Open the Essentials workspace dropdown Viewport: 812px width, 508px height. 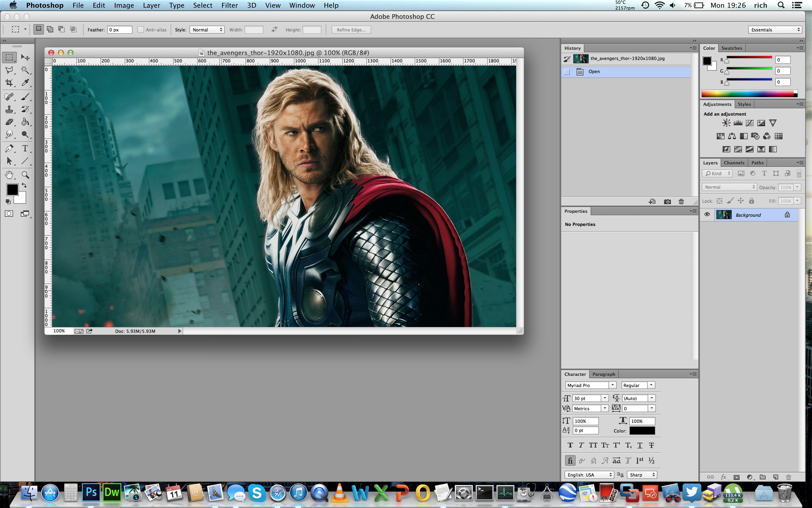tap(775, 30)
